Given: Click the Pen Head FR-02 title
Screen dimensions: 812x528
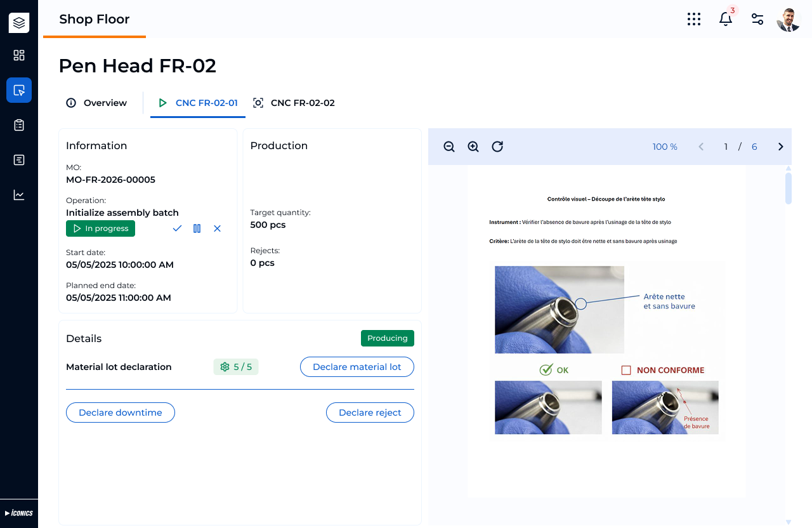Looking at the screenshot, I should [137, 65].
